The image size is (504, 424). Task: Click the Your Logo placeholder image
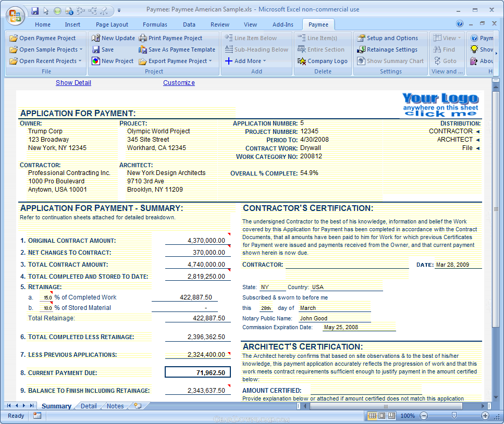(440, 105)
